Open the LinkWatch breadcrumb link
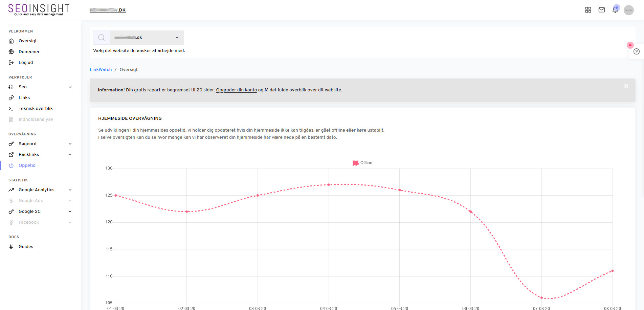The width and height of the screenshot is (644, 310). point(101,69)
